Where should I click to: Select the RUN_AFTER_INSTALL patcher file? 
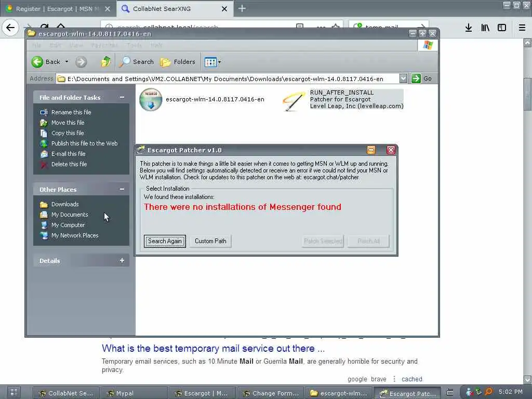point(343,99)
